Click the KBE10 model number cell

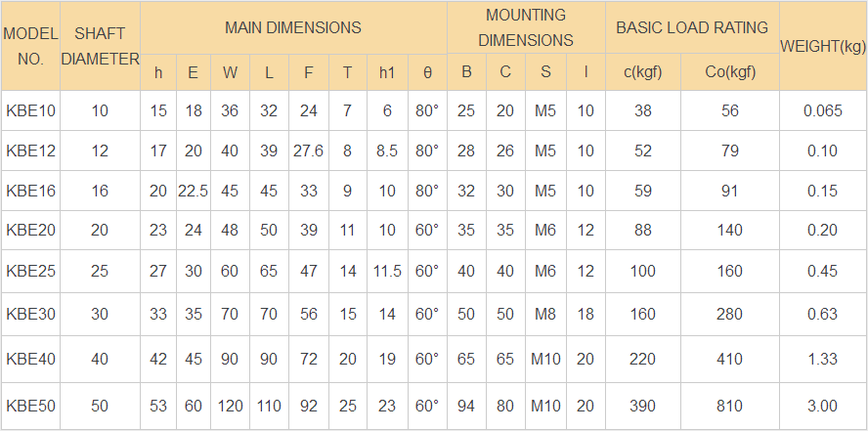pyautogui.click(x=31, y=110)
